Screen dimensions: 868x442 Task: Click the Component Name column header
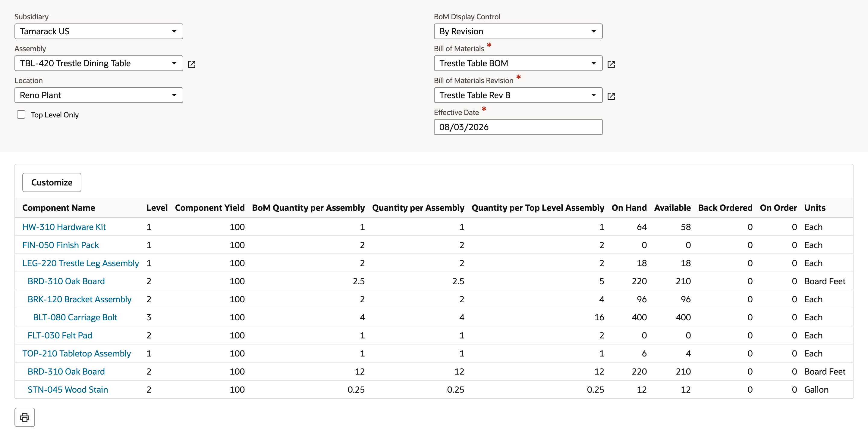coord(59,208)
